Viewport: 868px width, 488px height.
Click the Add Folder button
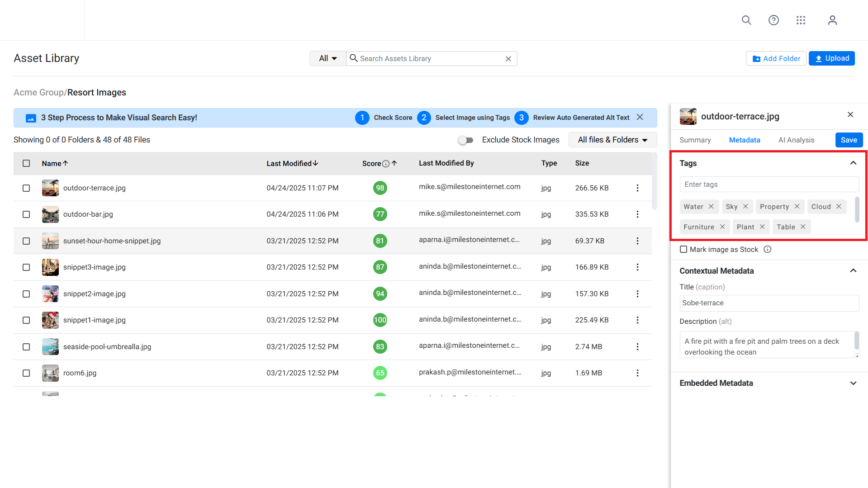[776, 58]
